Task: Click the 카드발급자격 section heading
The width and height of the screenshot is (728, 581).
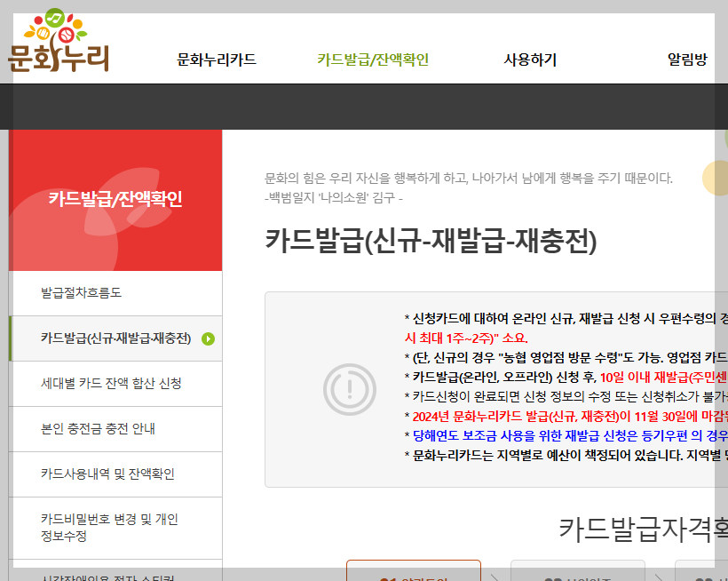Action: tap(643, 529)
